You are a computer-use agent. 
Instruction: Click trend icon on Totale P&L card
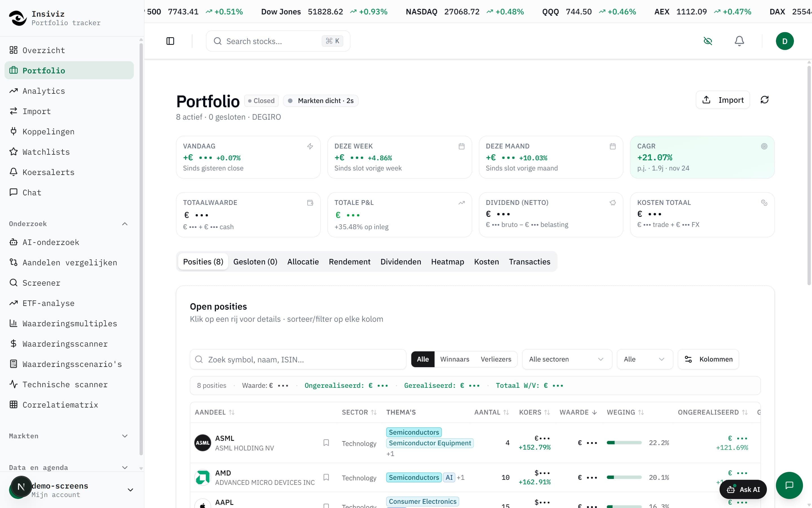tap(461, 203)
